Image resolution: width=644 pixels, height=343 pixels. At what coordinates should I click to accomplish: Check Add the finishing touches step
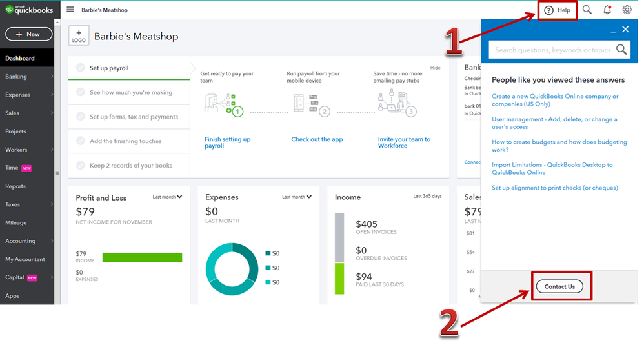tap(81, 141)
